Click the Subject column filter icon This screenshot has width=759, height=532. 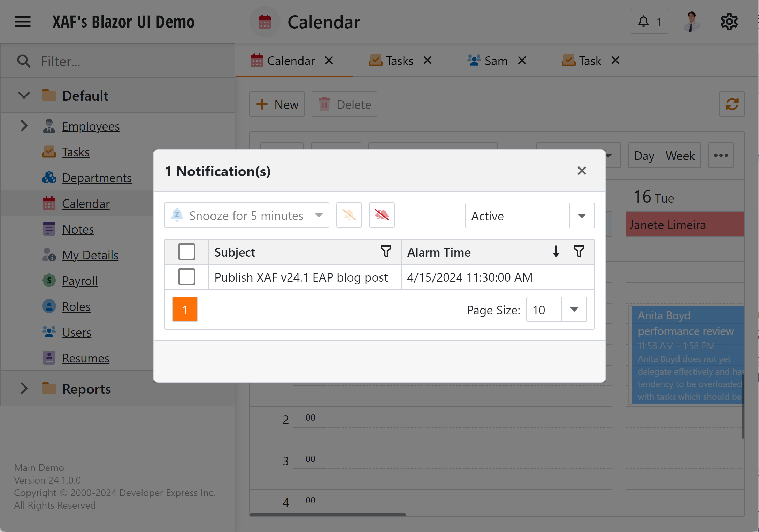(x=386, y=251)
